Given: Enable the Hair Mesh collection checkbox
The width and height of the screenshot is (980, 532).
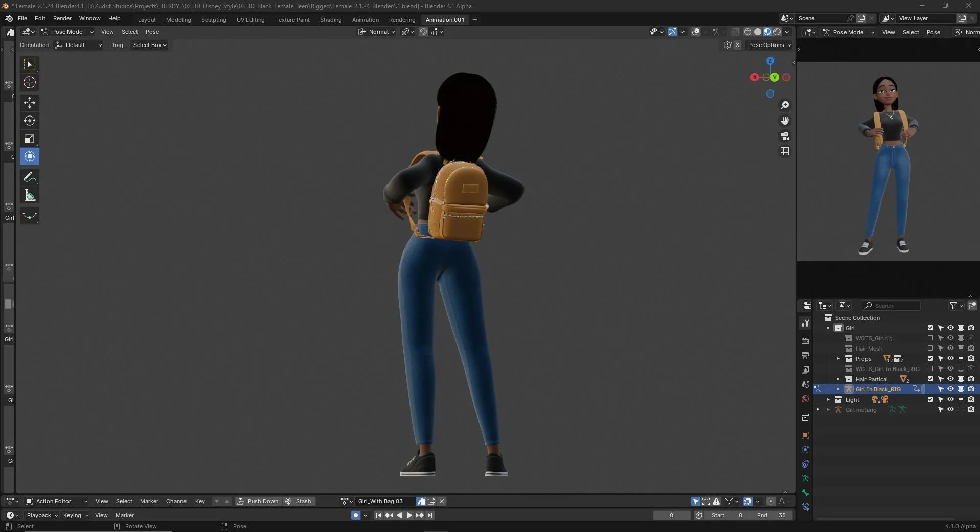Looking at the screenshot, I should point(930,348).
